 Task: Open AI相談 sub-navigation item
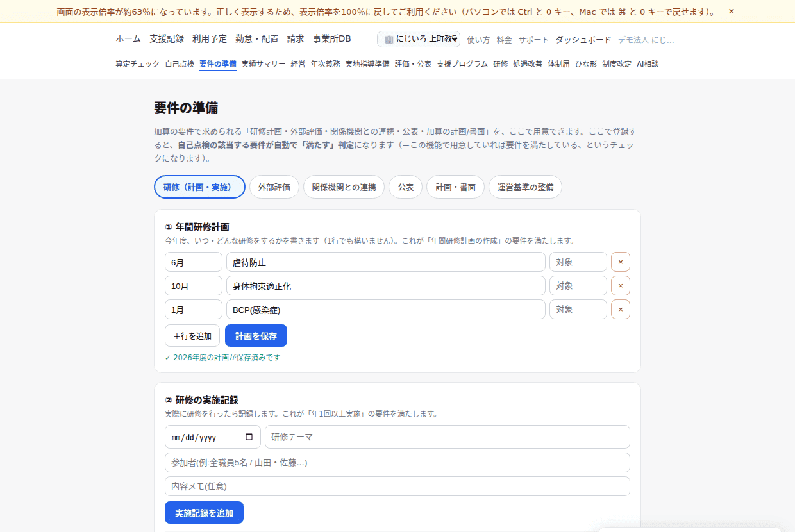[648, 64]
